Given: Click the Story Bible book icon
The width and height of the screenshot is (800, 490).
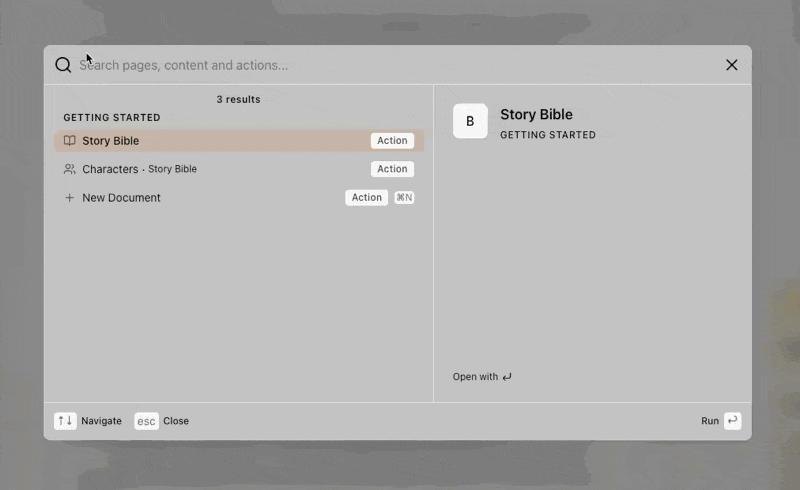Looking at the screenshot, I should click(x=69, y=140).
